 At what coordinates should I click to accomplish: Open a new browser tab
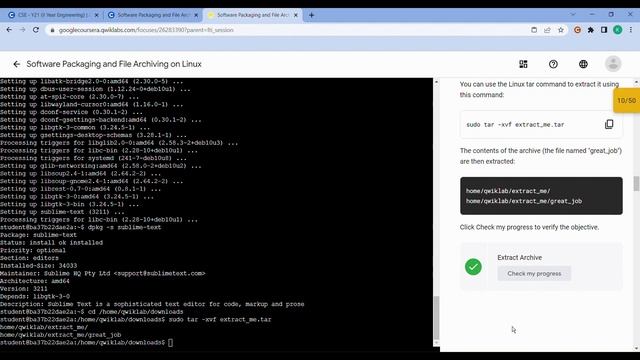click(x=311, y=15)
